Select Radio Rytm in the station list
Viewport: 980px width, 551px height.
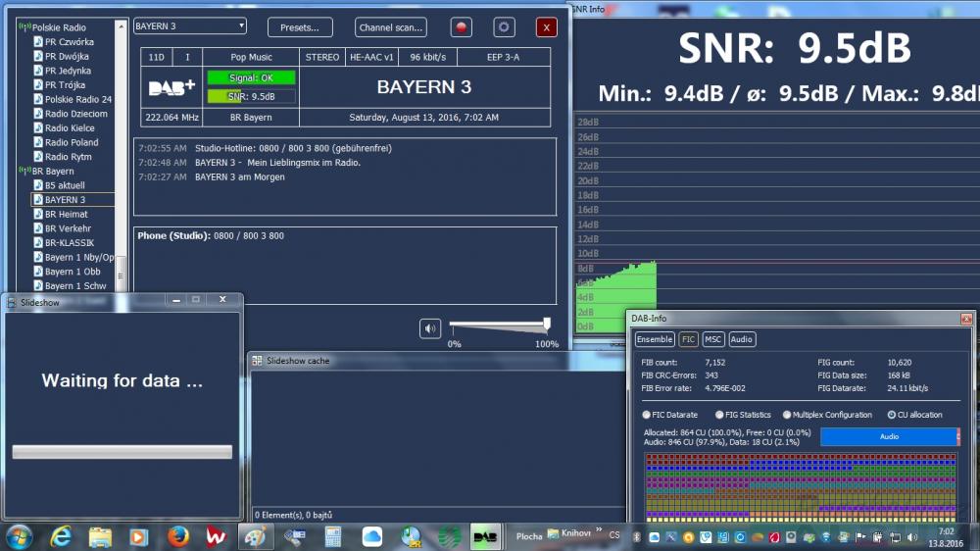69,157
